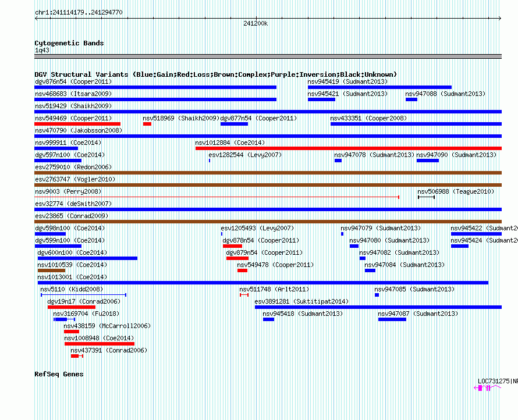Click the LOC731275 RefSeq gene glyph

(x=488, y=388)
